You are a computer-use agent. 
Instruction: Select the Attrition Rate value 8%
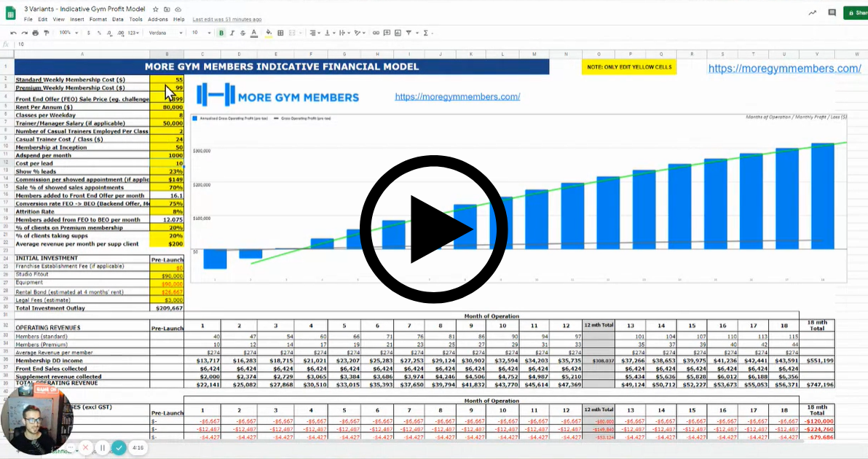(x=167, y=211)
